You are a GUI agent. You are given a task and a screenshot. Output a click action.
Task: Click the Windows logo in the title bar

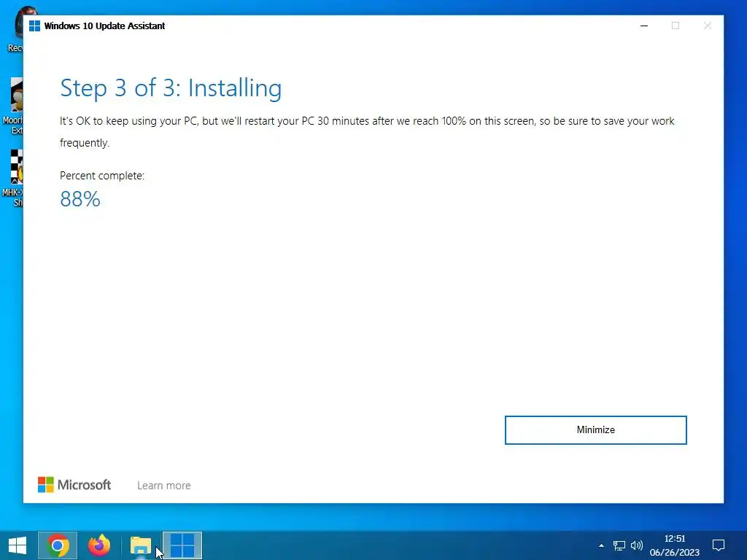35,26
